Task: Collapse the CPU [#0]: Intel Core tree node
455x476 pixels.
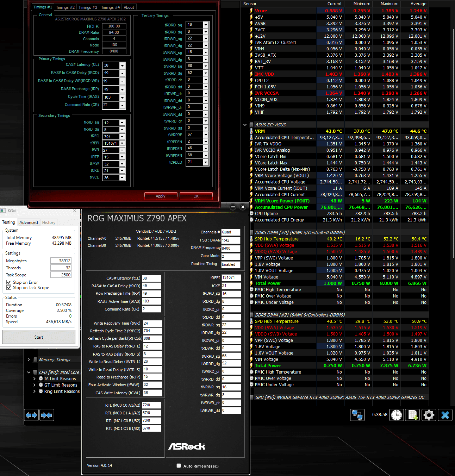Action: click(29, 372)
